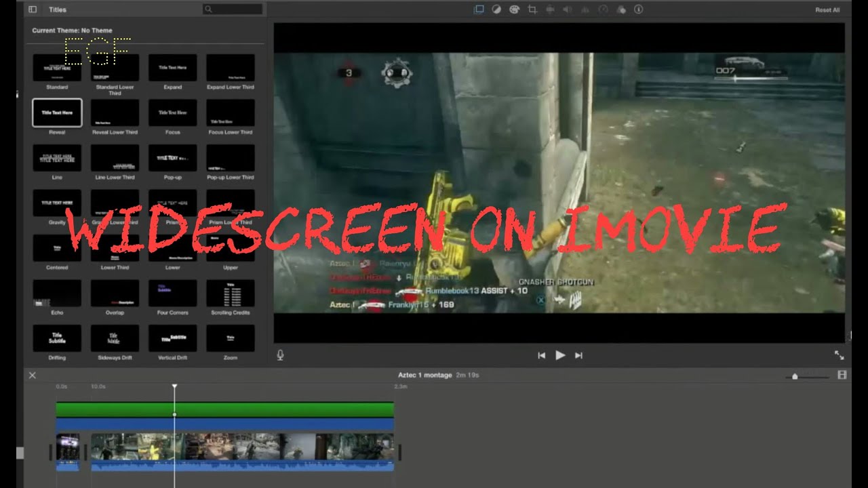Image resolution: width=868 pixels, height=488 pixels.
Task: Open noise reduction and equalizer icon
Action: (585, 9)
